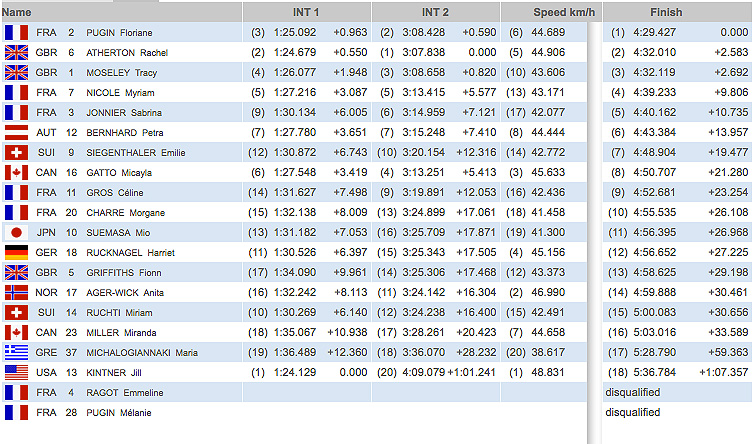Click the Finish column header
Image resolution: width=756 pixels, height=444 pixels.
pos(665,12)
